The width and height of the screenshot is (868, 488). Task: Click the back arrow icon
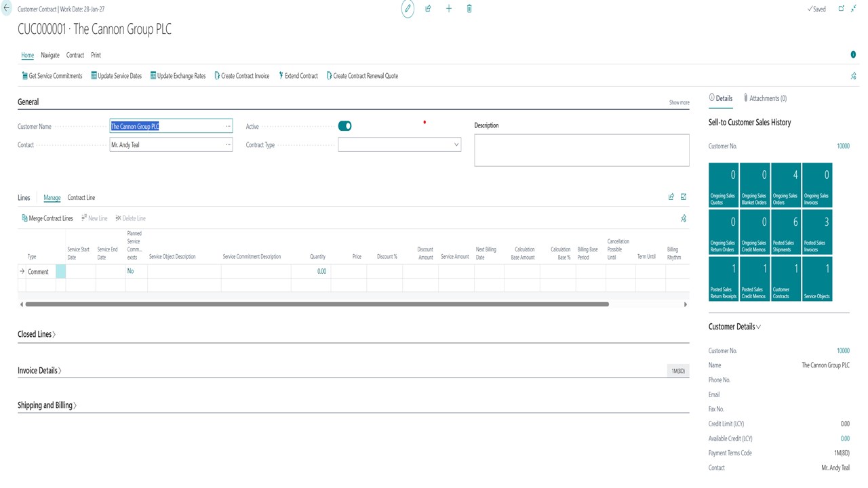click(x=7, y=9)
